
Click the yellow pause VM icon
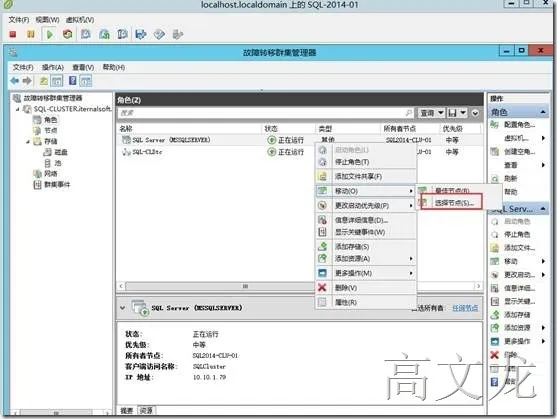31,34
